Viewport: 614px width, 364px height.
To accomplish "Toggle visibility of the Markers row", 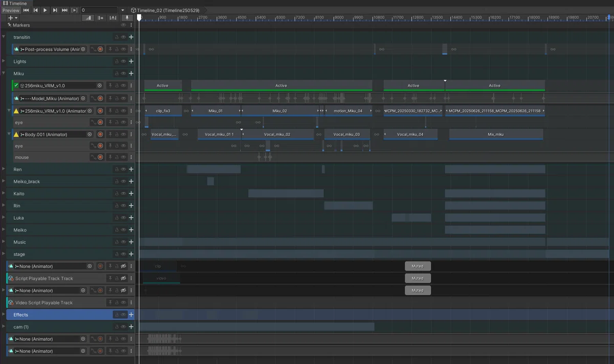I will pyautogui.click(x=123, y=25).
